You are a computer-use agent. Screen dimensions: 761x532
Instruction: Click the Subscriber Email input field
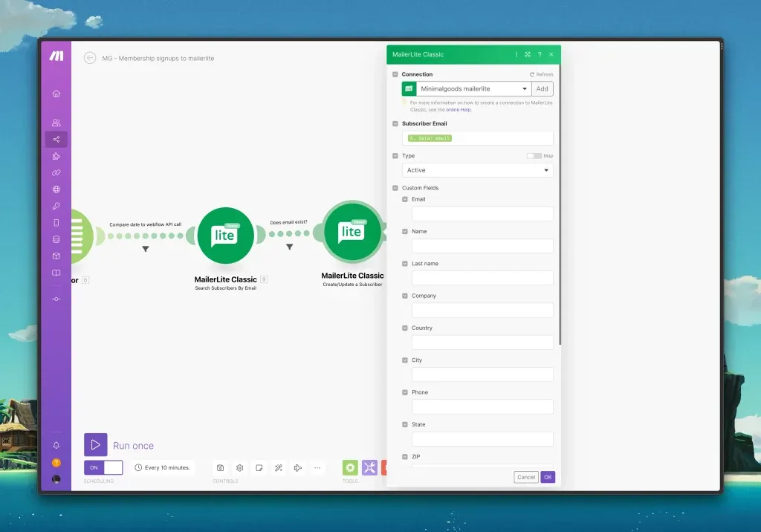[478, 138]
